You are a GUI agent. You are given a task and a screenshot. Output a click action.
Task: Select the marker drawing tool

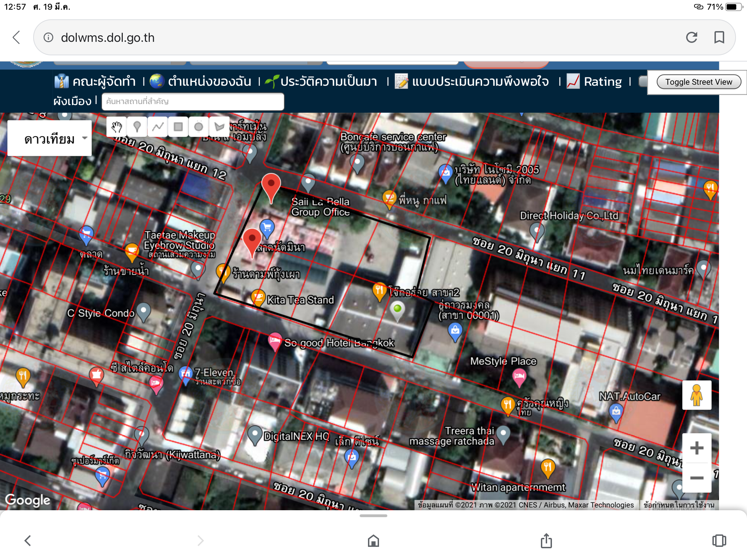tap(137, 127)
